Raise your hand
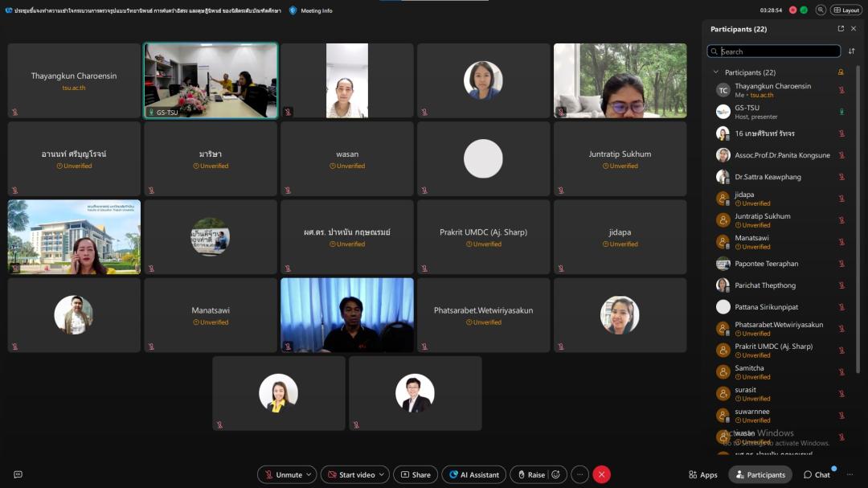868x488 pixels. pyautogui.click(x=531, y=474)
